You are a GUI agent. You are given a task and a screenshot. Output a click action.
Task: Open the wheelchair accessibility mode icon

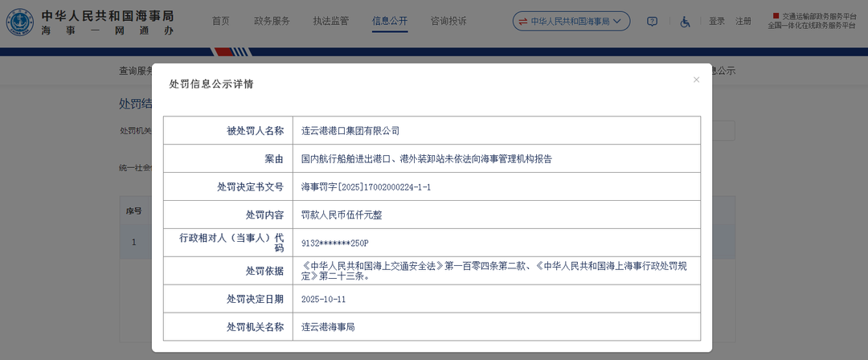click(x=686, y=22)
